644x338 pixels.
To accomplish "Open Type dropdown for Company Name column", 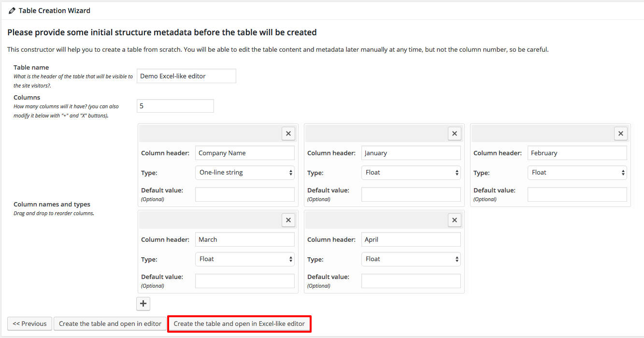I will 245,173.
